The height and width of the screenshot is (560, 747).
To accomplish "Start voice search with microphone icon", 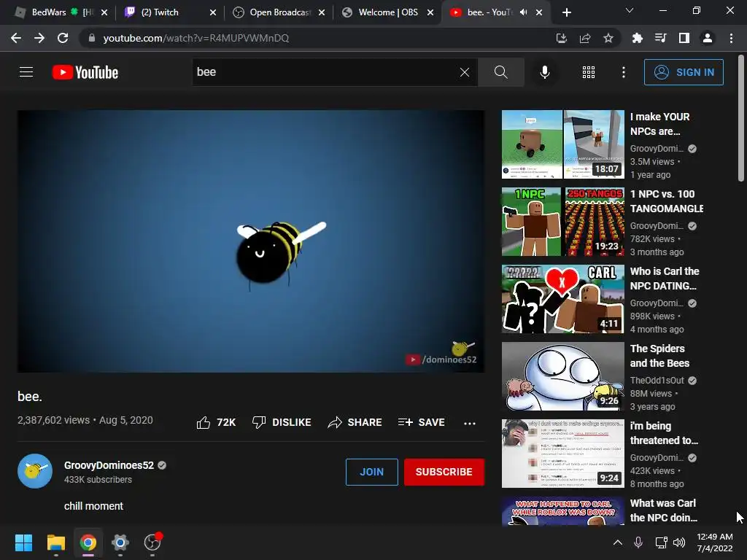I will click(544, 72).
